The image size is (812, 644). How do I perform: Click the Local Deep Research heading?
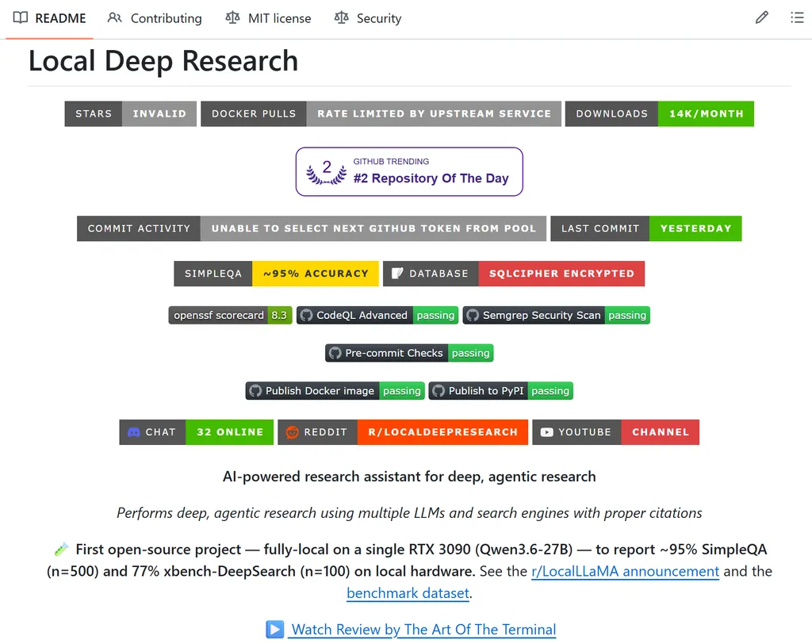(x=163, y=61)
